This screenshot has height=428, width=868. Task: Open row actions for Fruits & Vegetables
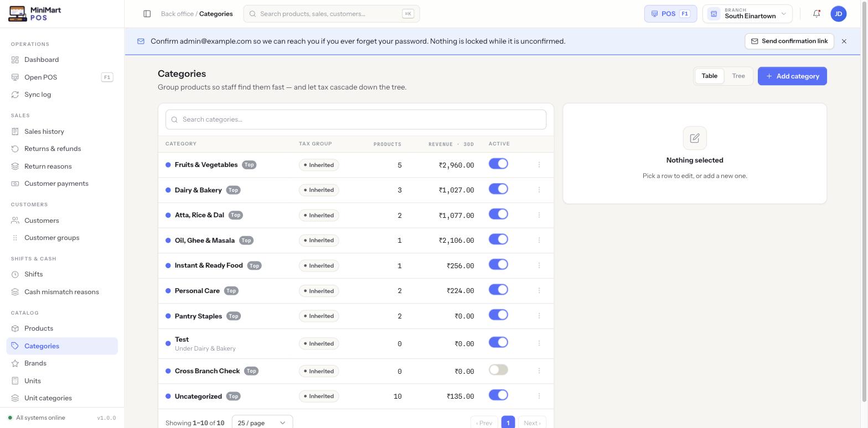click(539, 165)
